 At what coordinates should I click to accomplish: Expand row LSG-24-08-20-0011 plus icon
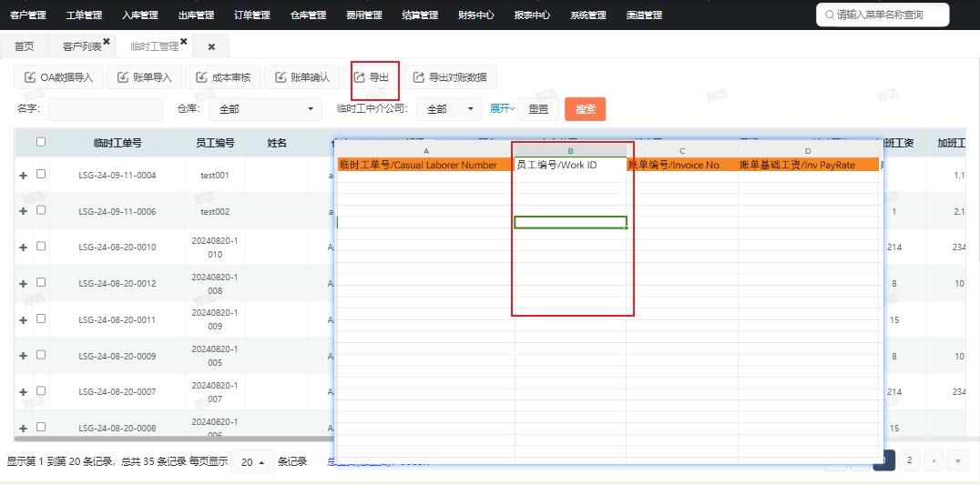coord(23,319)
